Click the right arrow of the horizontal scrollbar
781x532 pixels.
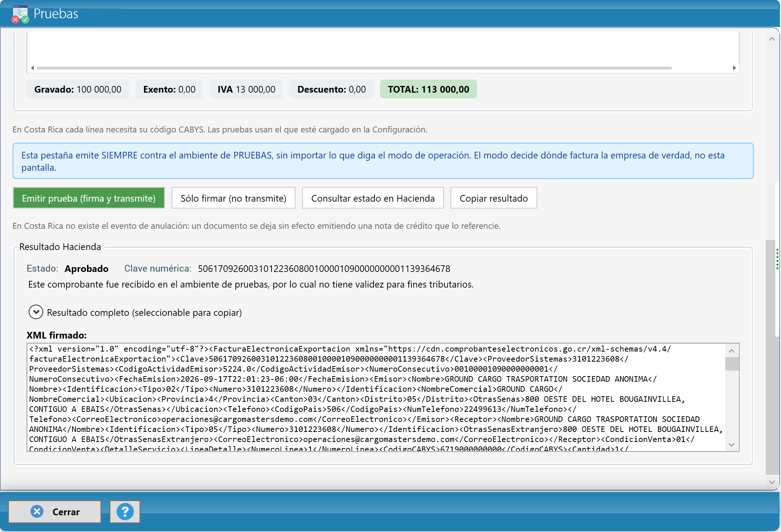click(734, 68)
